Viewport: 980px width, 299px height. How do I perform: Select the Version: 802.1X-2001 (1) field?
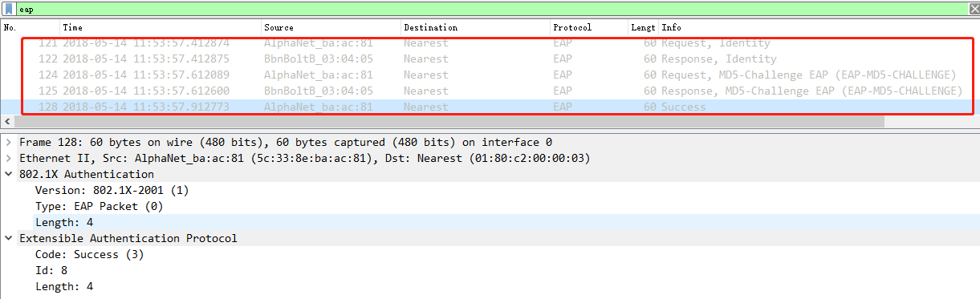112,190
